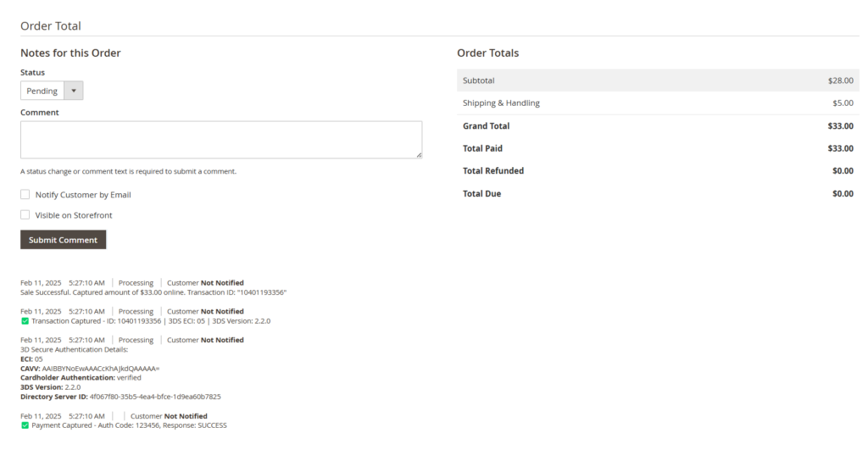868x472 pixels.
Task: Click the Subtotal row label
Action: click(479, 81)
